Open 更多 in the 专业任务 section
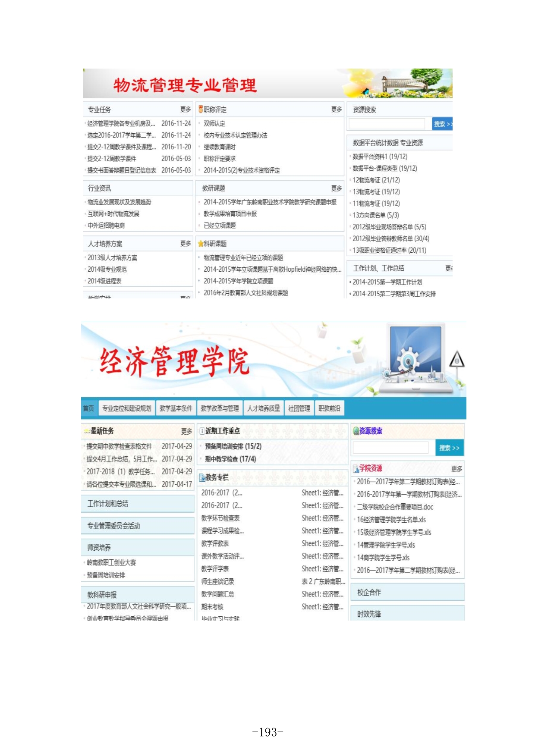Viewport: 535px width, 756px height. coord(186,110)
